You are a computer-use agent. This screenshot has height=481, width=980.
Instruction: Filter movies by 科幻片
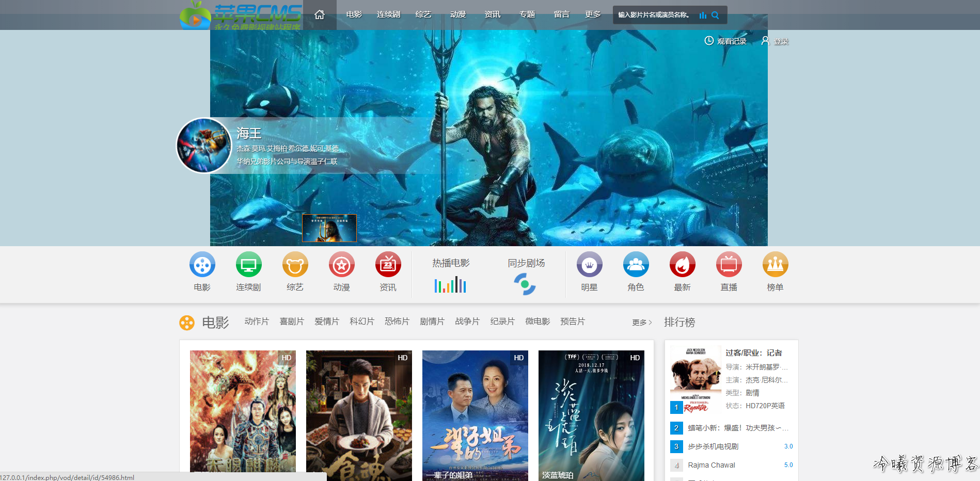pyautogui.click(x=362, y=322)
